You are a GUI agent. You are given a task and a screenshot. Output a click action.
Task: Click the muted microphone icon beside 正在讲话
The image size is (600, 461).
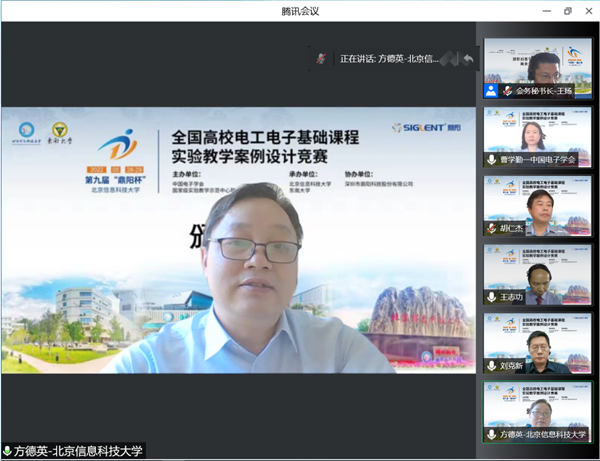[x=321, y=59]
